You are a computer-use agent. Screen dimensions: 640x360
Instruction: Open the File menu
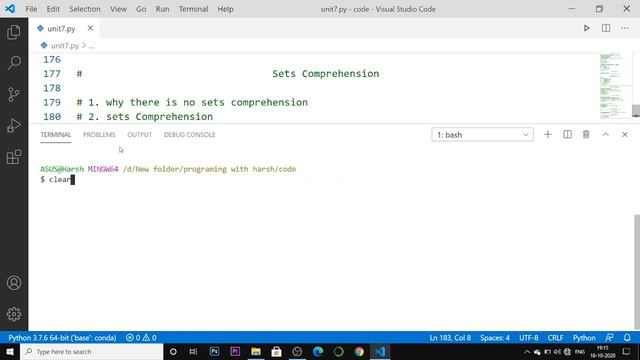[31, 9]
